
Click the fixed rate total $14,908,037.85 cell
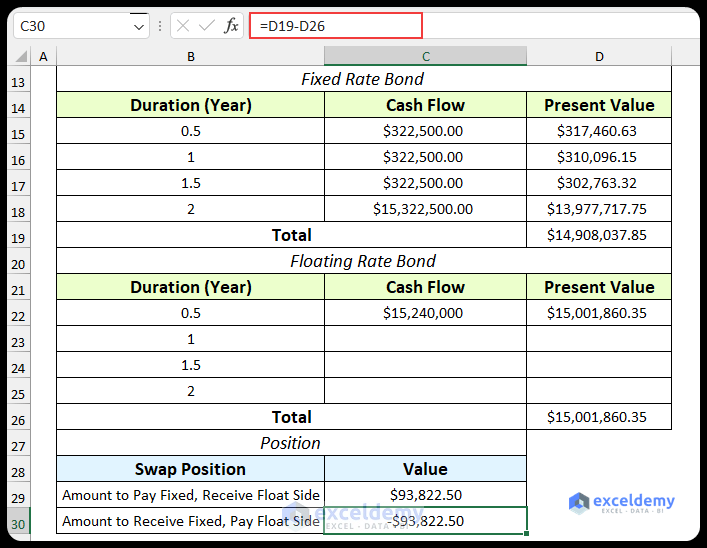598,235
